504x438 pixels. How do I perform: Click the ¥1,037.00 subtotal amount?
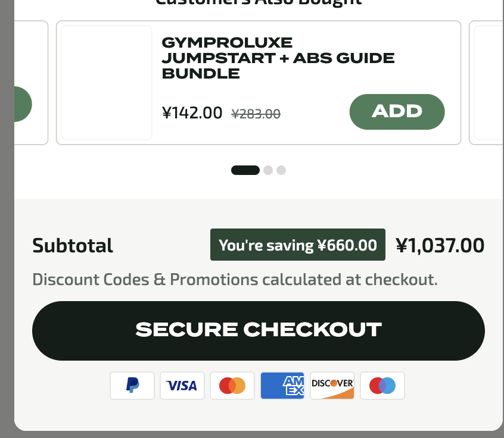tap(440, 245)
